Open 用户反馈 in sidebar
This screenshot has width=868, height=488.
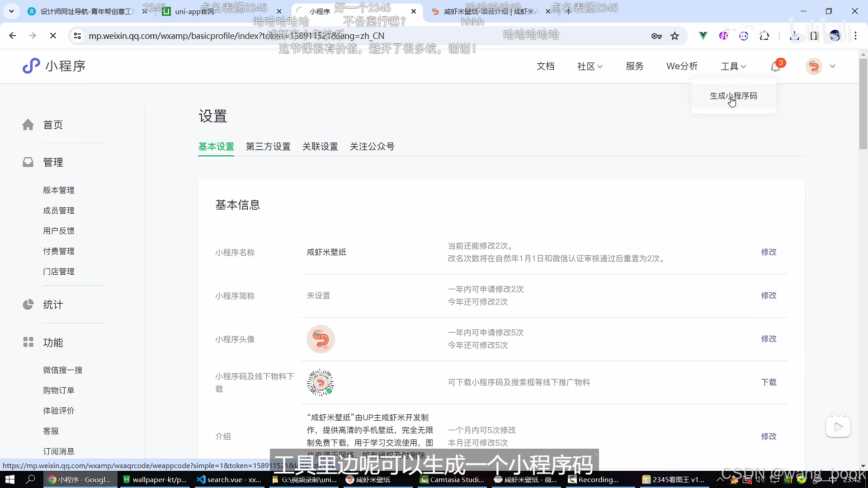click(59, 231)
